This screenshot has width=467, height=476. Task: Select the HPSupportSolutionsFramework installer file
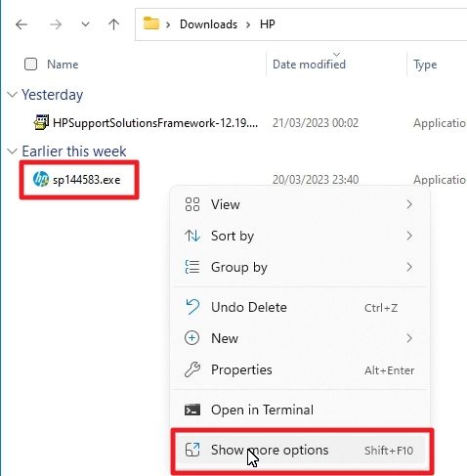tap(146, 123)
